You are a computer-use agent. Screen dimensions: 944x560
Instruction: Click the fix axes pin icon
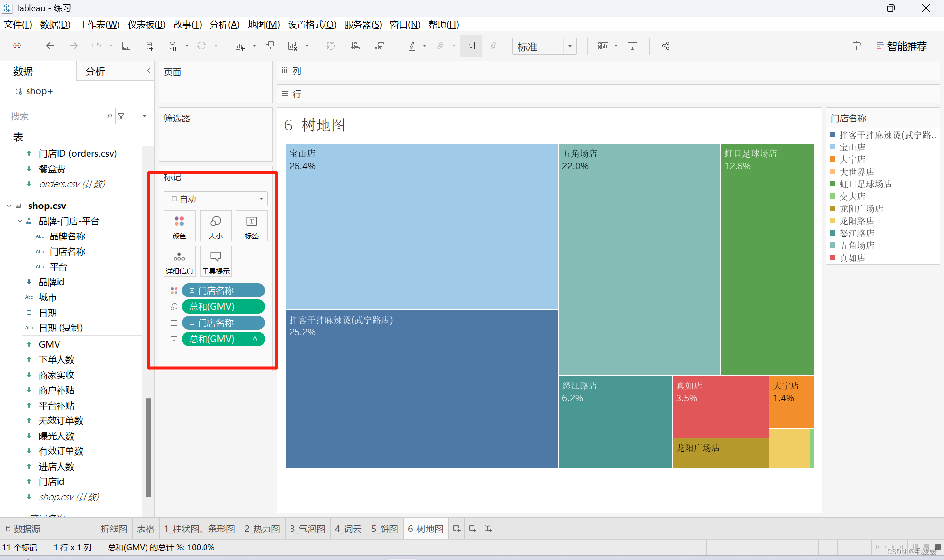493,46
